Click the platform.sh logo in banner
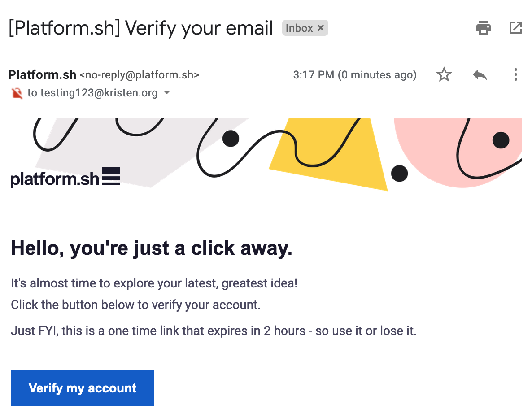This screenshot has width=532, height=418. (65, 177)
